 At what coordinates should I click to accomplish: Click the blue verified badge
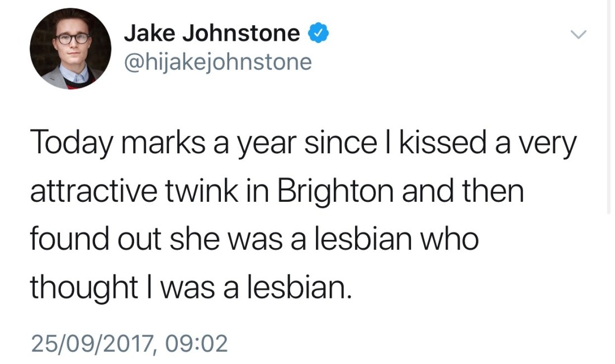tap(318, 34)
